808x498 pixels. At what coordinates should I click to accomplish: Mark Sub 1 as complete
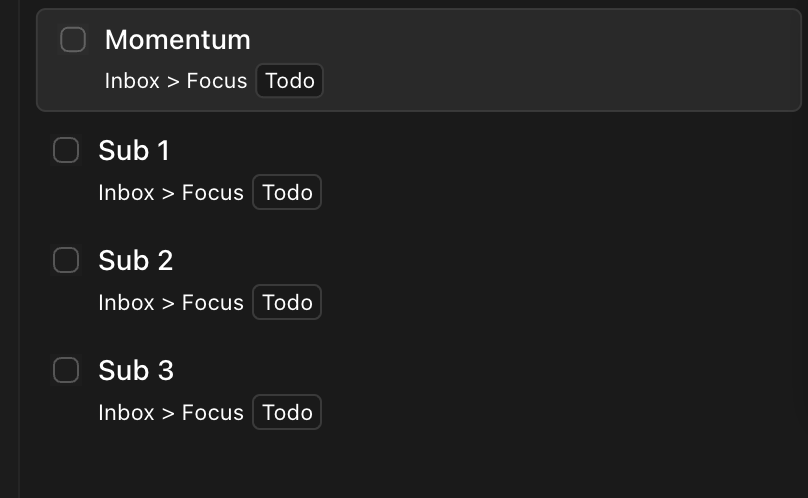click(x=66, y=150)
